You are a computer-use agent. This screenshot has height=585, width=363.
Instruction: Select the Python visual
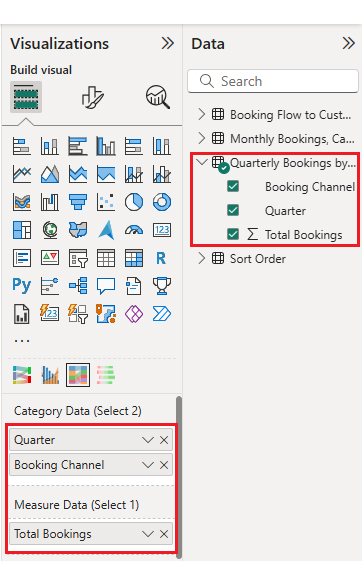22,286
